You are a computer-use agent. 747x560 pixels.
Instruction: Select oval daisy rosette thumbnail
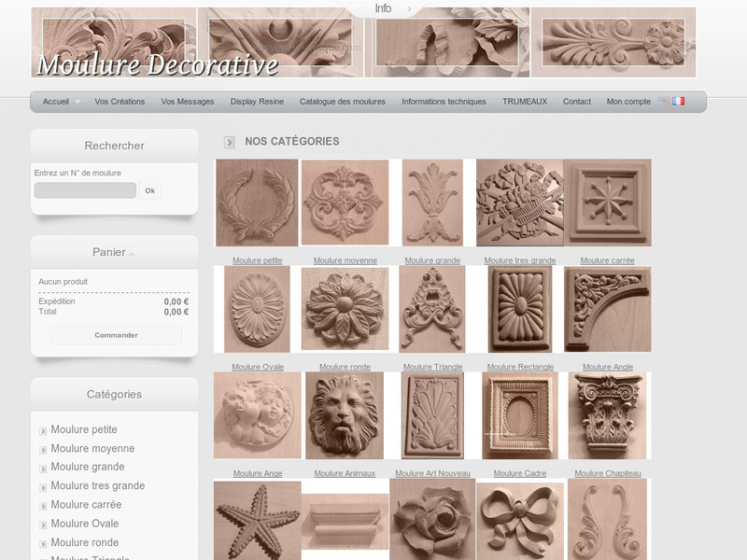[258, 309]
